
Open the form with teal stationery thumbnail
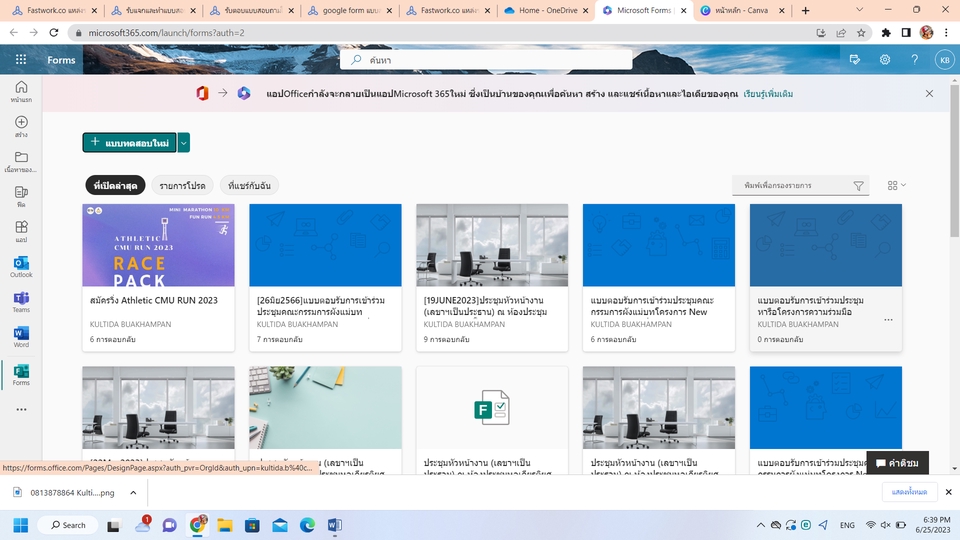point(325,407)
